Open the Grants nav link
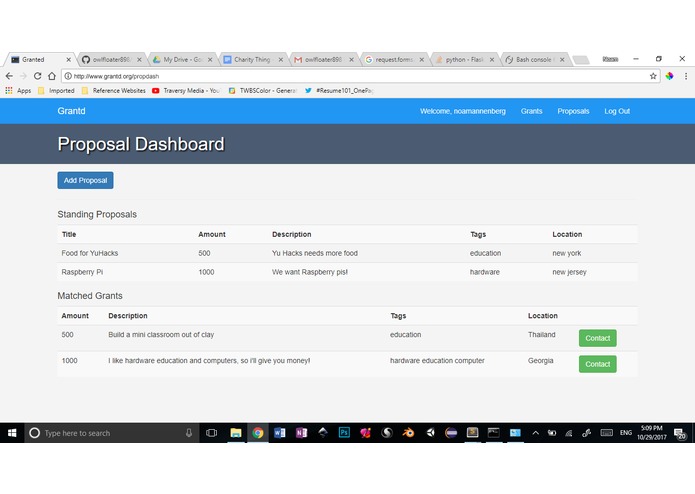This screenshot has height=494, width=695. click(531, 111)
